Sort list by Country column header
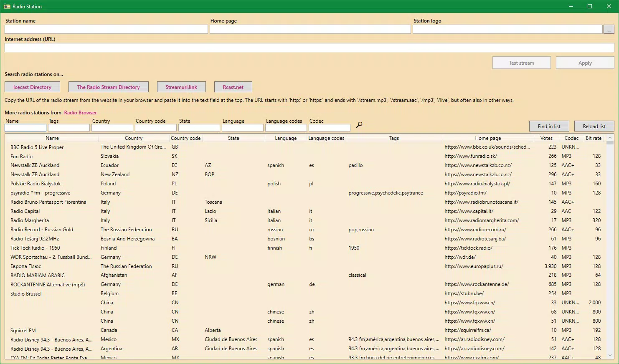 click(x=134, y=138)
